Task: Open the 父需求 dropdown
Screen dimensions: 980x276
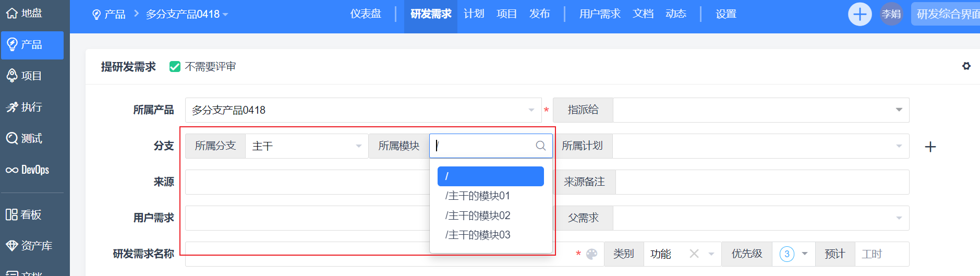Action: point(760,218)
